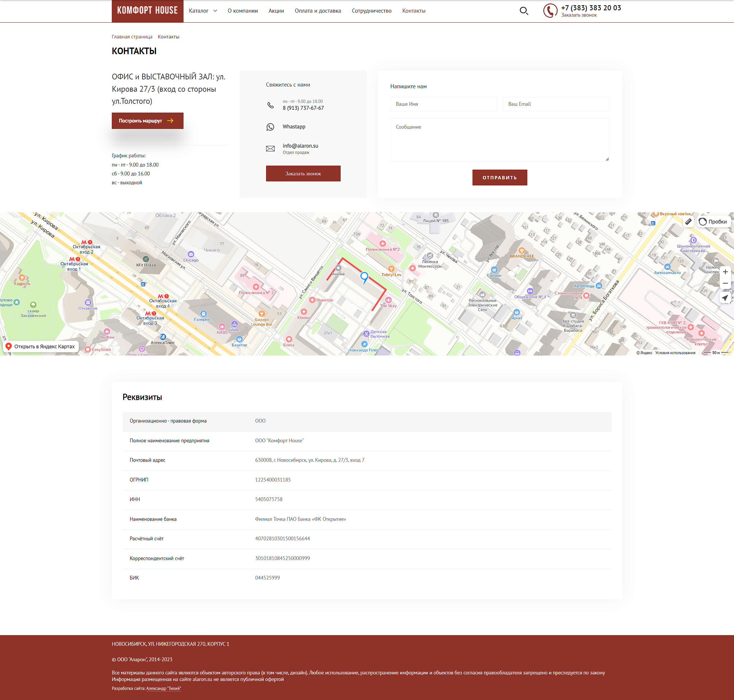Click Построить маршрут button

click(147, 121)
